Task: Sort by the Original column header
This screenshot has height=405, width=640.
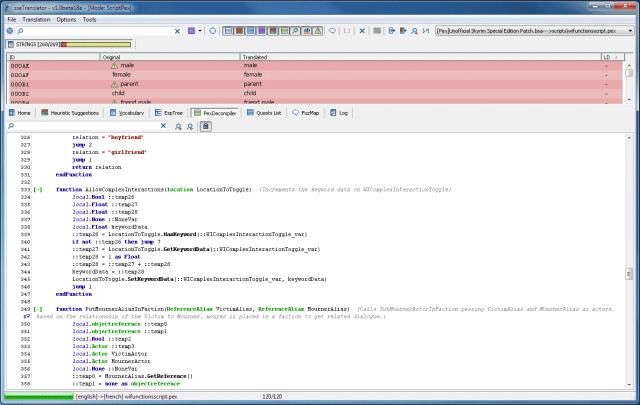Action: pyautogui.click(x=170, y=57)
